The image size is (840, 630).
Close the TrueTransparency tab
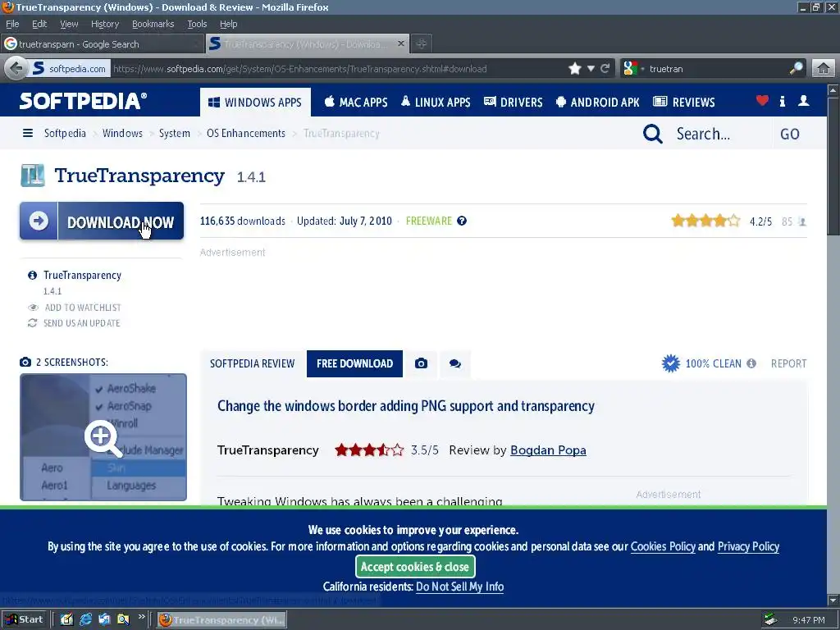[x=400, y=44]
